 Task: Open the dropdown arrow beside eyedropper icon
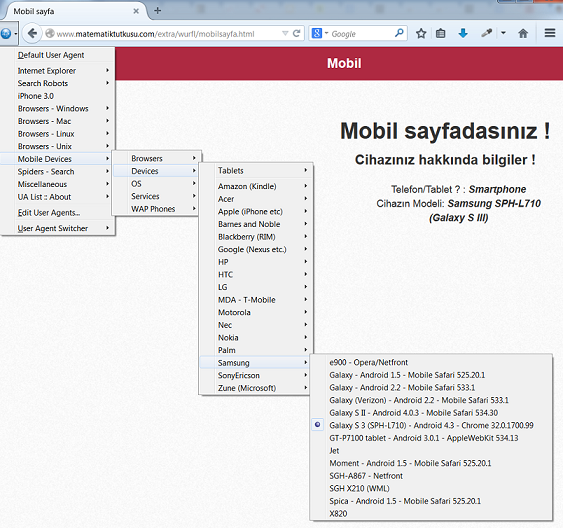click(503, 33)
